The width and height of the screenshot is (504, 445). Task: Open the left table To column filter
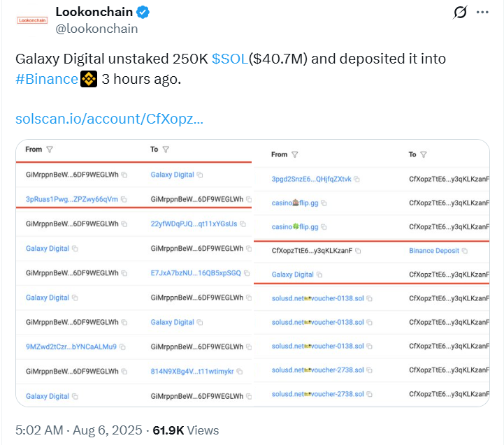pyautogui.click(x=166, y=149)
